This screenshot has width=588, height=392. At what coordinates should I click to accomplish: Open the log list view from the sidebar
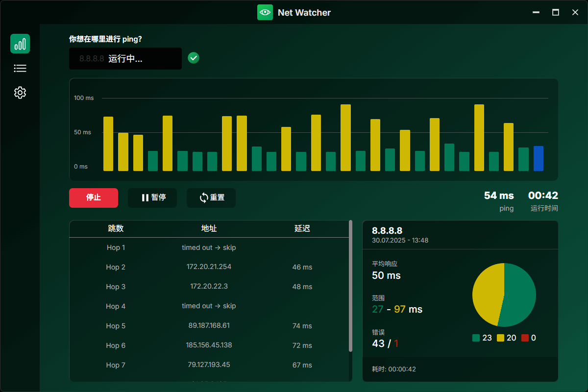tap(20, 68)
